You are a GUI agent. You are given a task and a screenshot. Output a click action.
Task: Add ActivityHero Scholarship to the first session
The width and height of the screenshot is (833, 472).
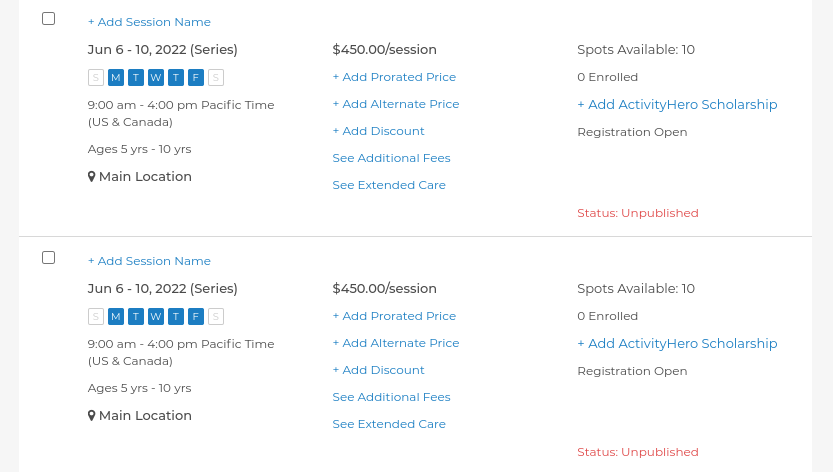coord(677,105)
